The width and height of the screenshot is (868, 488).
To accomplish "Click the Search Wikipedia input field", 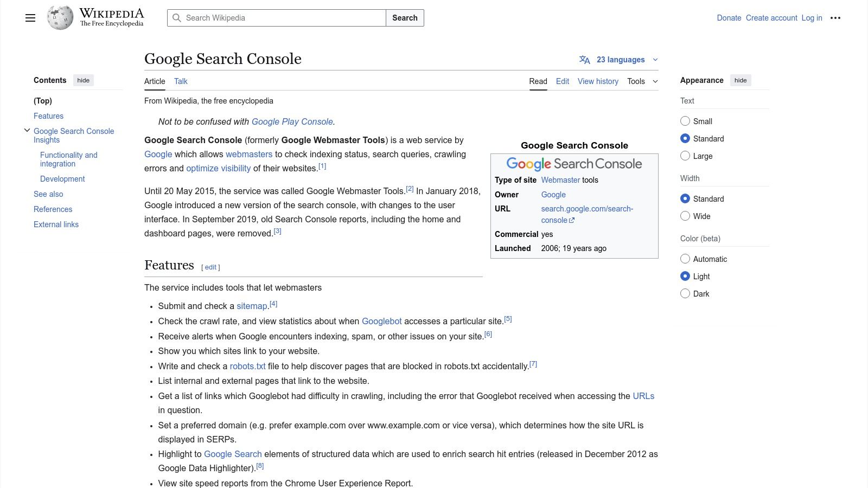I will point(276,18).
